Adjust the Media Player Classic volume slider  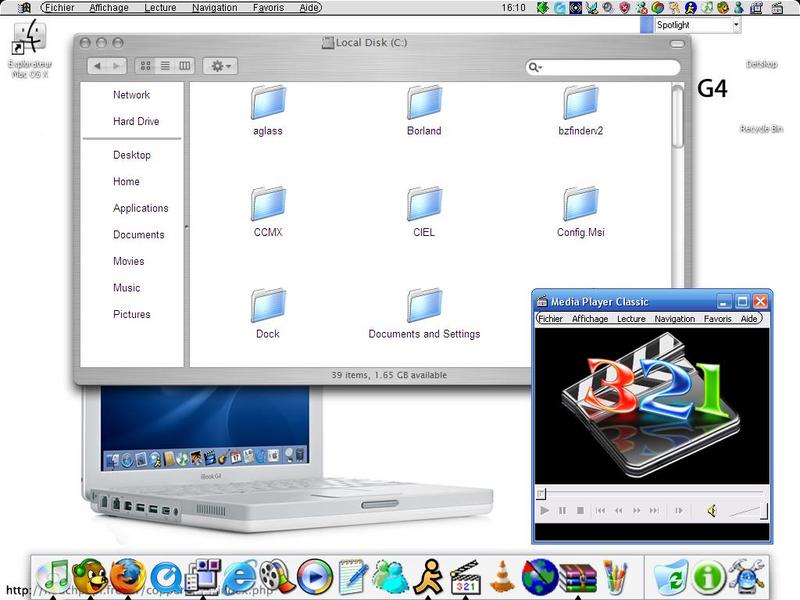(748, 511)
